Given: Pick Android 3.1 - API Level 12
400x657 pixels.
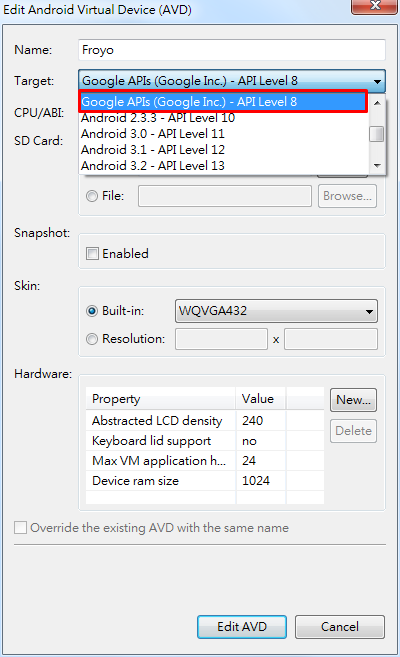Looking at the screenshot, I should 224,150.
